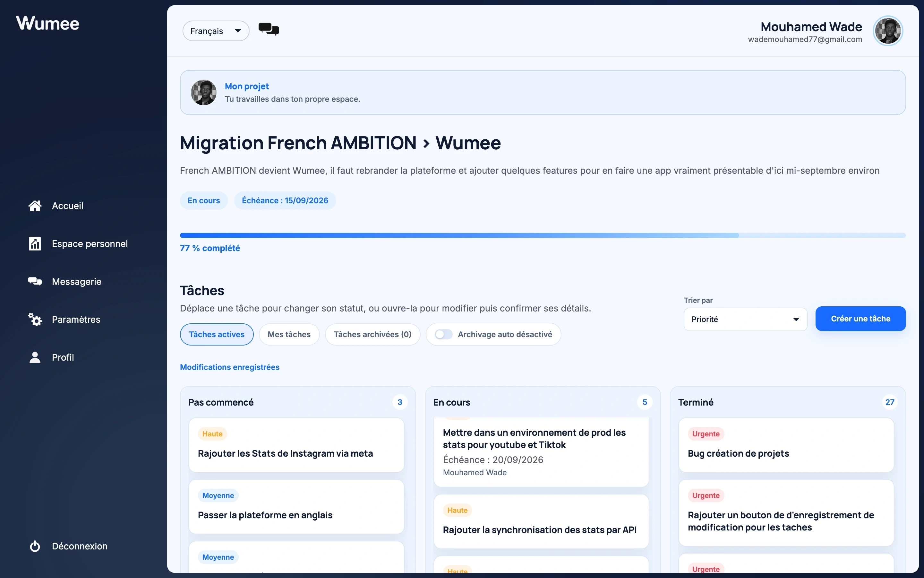
Task: Select the Tâches actives tab
Action: (217, 335)
